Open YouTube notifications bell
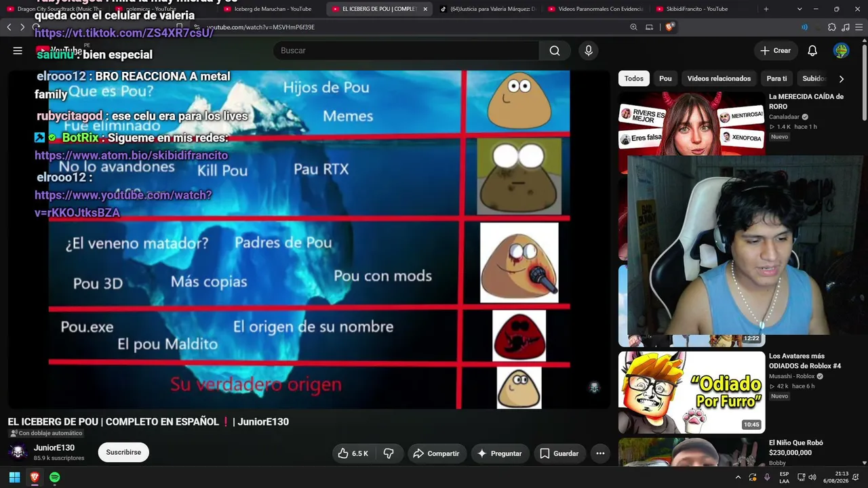The image size is (868, 488). [812, 51]
